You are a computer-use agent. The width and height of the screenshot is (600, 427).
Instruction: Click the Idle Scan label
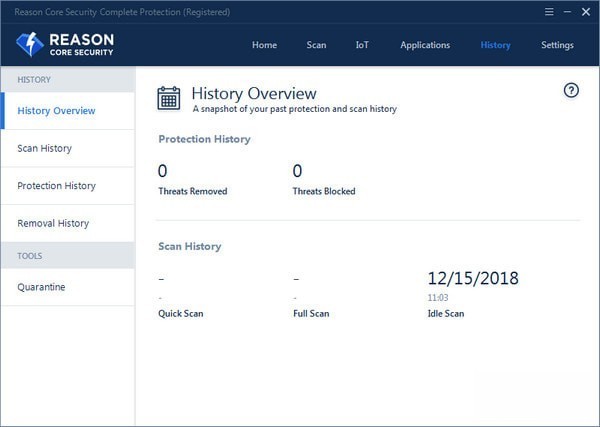446,314
